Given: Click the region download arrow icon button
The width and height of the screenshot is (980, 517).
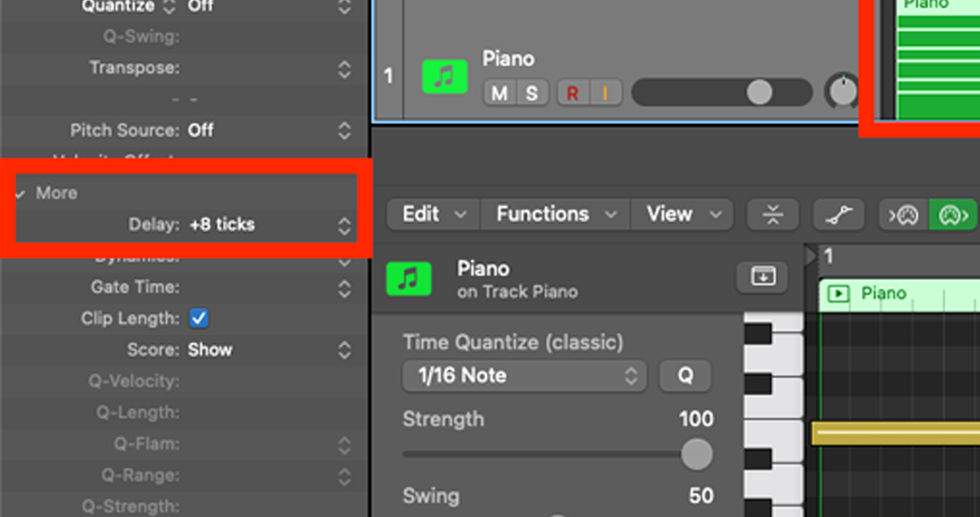Looking at the screenshot, I should pos(762,276).
